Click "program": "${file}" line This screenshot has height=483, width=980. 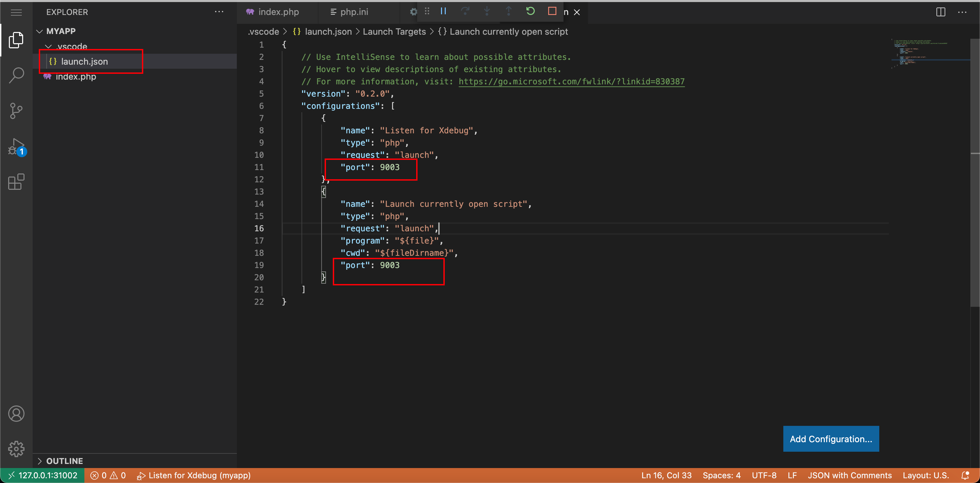pyautogui.click(x=392, y=241)
